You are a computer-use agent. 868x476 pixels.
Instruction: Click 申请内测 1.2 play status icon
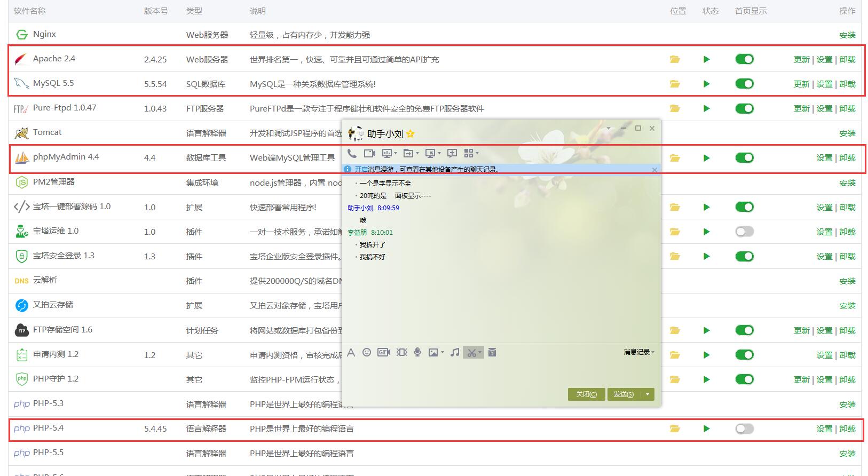tap(707, 355)
